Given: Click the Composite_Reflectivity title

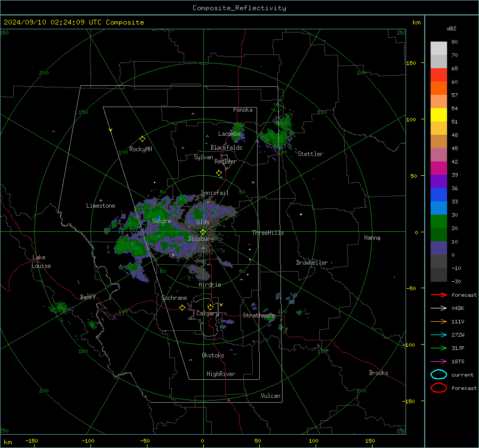Looking at the screenshot, I should (240, 8).
